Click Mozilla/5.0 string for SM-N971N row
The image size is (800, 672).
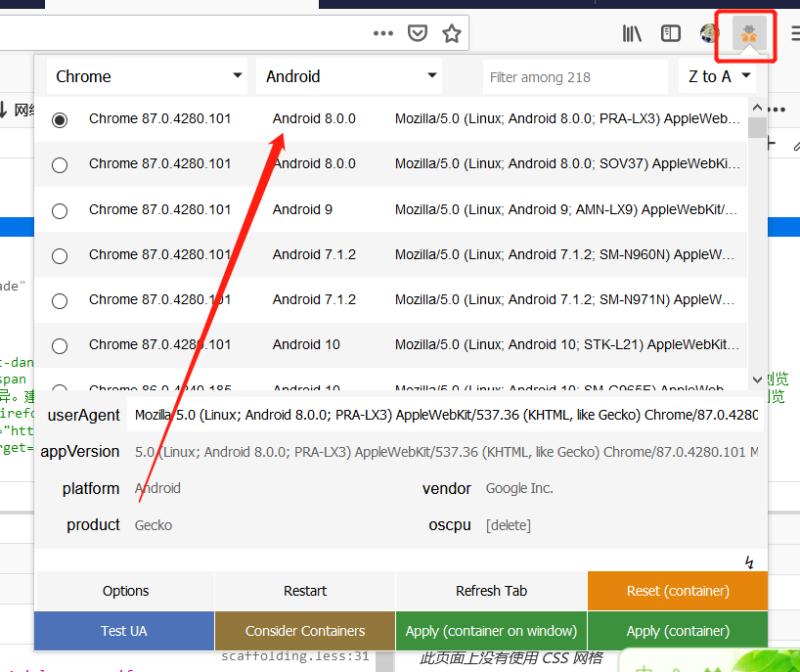tap(565, 299)
